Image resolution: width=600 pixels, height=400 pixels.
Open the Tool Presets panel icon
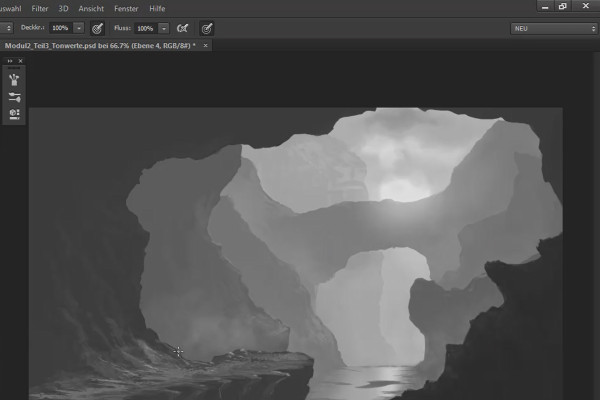pos(14,114)
